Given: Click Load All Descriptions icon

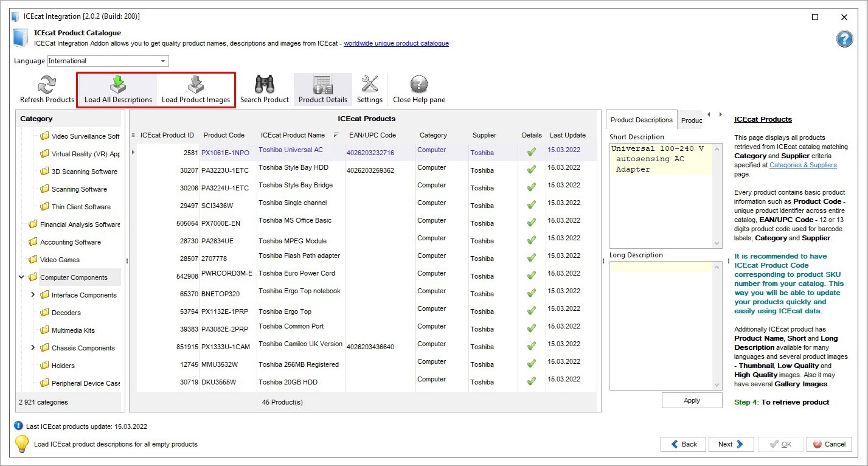Looking at the screenshot, I should click(x=118, y=85).
